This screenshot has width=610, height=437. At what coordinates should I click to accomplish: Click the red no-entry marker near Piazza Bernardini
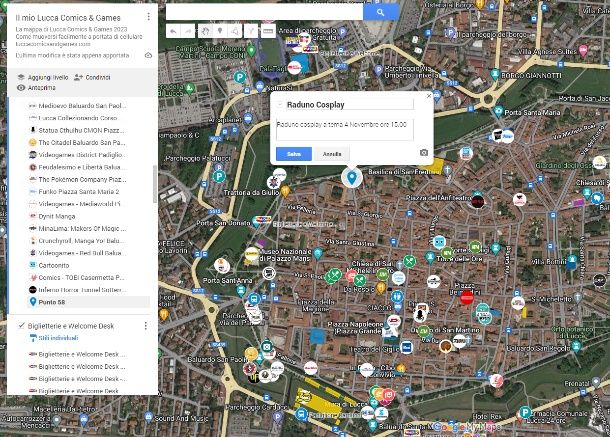tap(466, 298)
